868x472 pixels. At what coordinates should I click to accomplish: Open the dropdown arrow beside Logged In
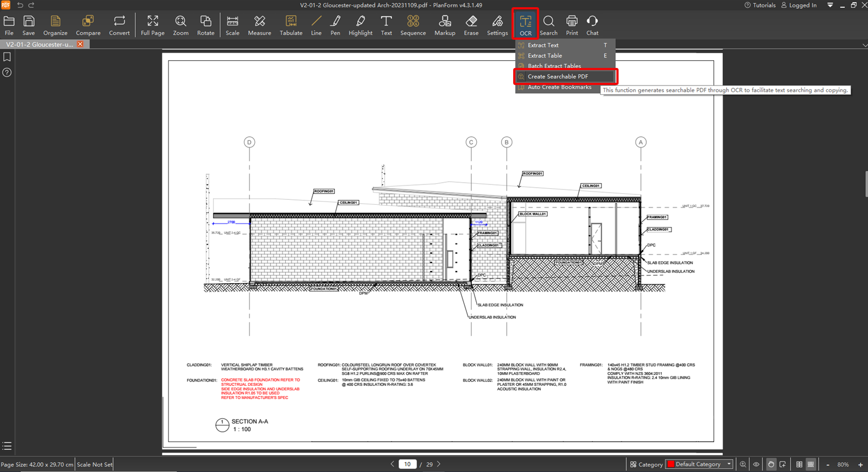[x=830, y=5]
